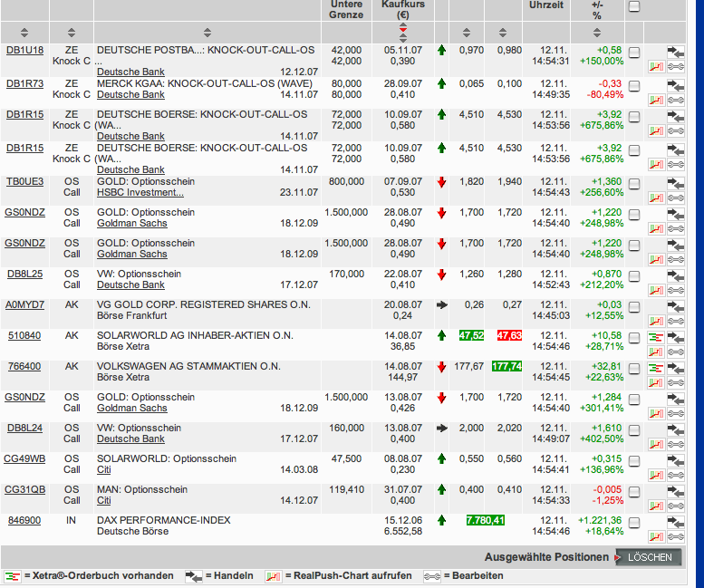Click the +402,50% change value

point(602,439)
